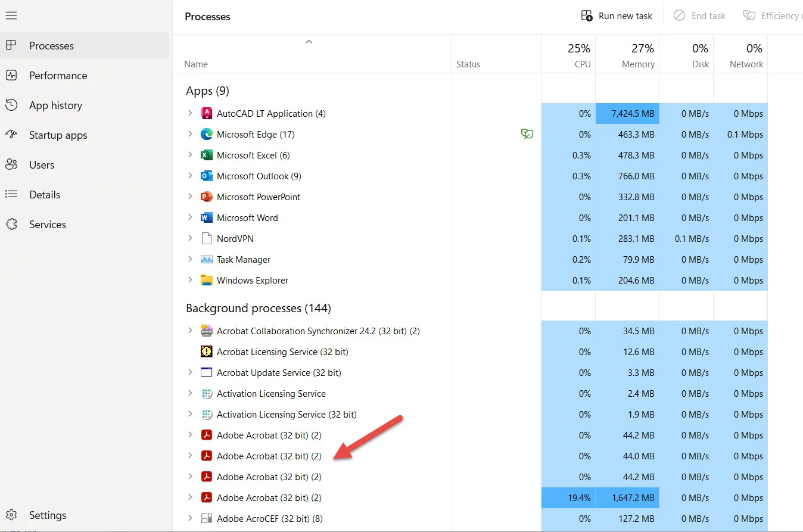Image resolution: width=803 pixels, height=532 pixels.
Task: Expand the Microsoft Excel (6) group
Action: click(x=190, y=154)
